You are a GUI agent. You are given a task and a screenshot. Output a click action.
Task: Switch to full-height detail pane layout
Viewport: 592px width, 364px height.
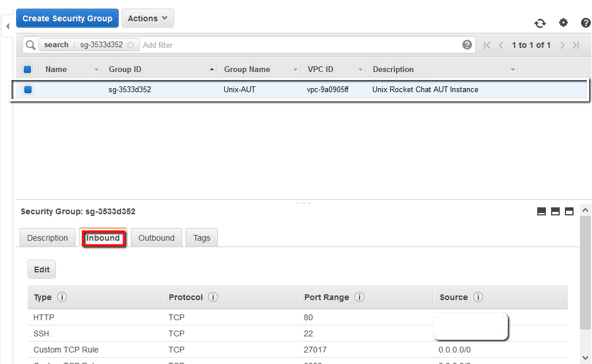[x=569, y=211]
